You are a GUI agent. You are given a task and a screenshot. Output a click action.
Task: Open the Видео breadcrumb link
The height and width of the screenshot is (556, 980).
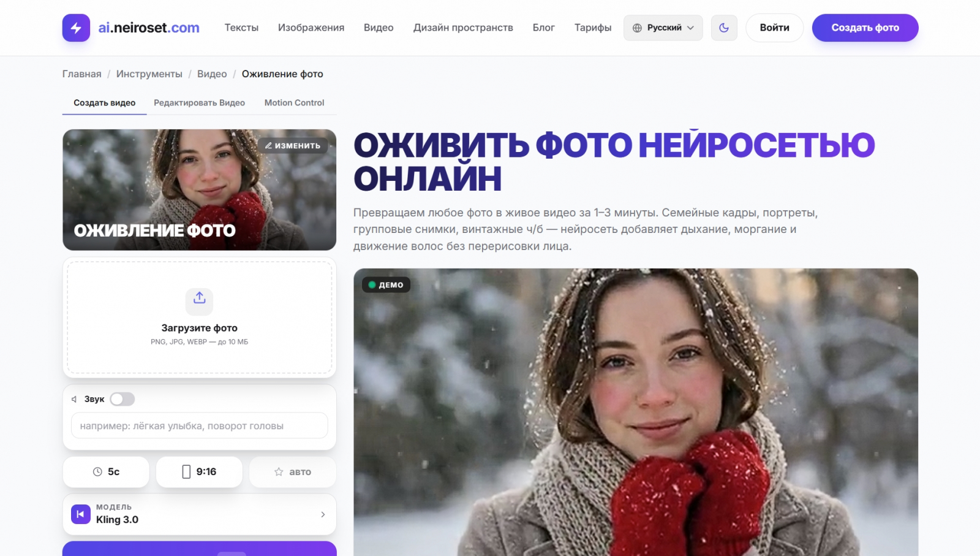[x=212, y=74]
